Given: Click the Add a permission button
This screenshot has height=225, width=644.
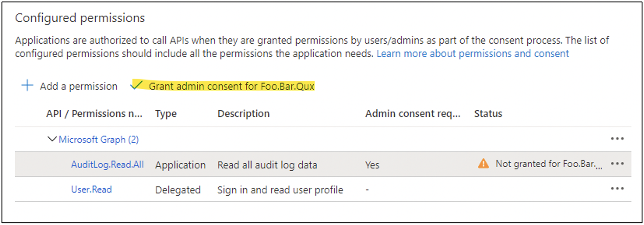Looking at the screenshot, I should (x=69, y=86).
